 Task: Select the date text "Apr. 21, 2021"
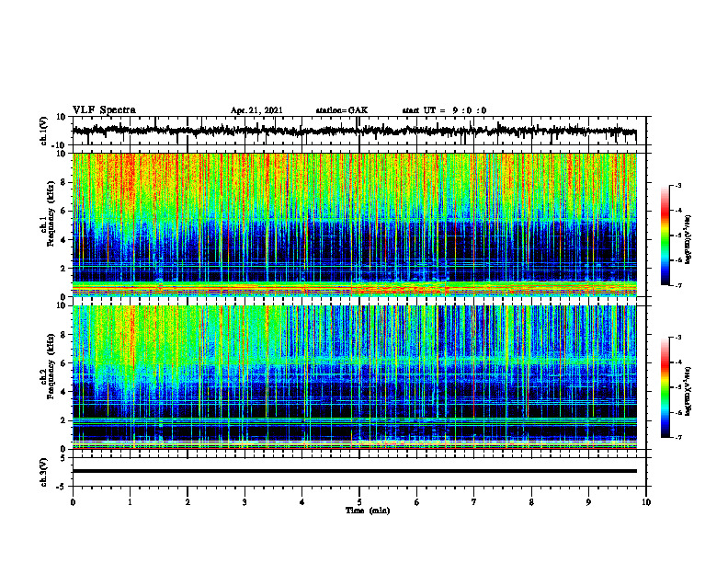(256, 110)
